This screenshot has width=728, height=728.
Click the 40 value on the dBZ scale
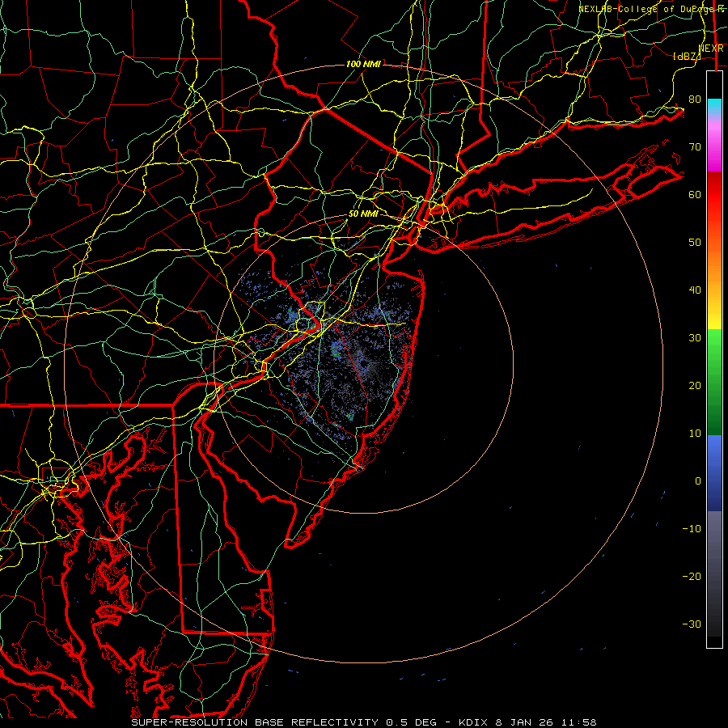tap(695, 290)
